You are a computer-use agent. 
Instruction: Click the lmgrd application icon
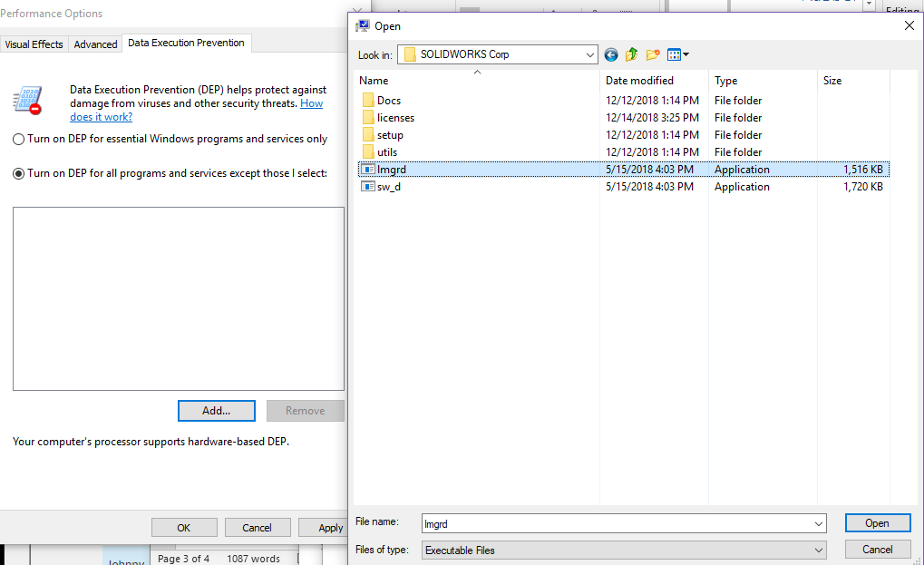368,169
